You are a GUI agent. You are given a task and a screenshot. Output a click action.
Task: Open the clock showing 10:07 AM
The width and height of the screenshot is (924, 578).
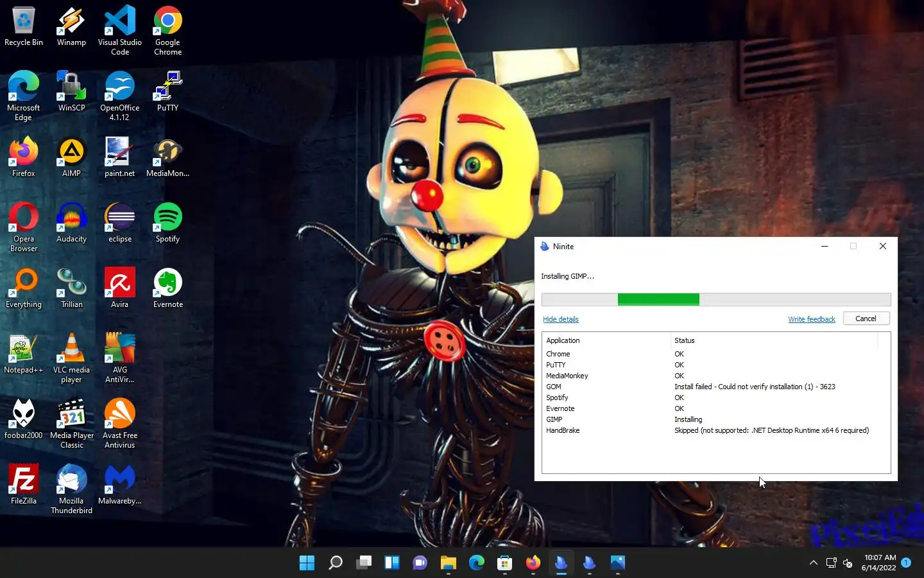pos(878,563)
